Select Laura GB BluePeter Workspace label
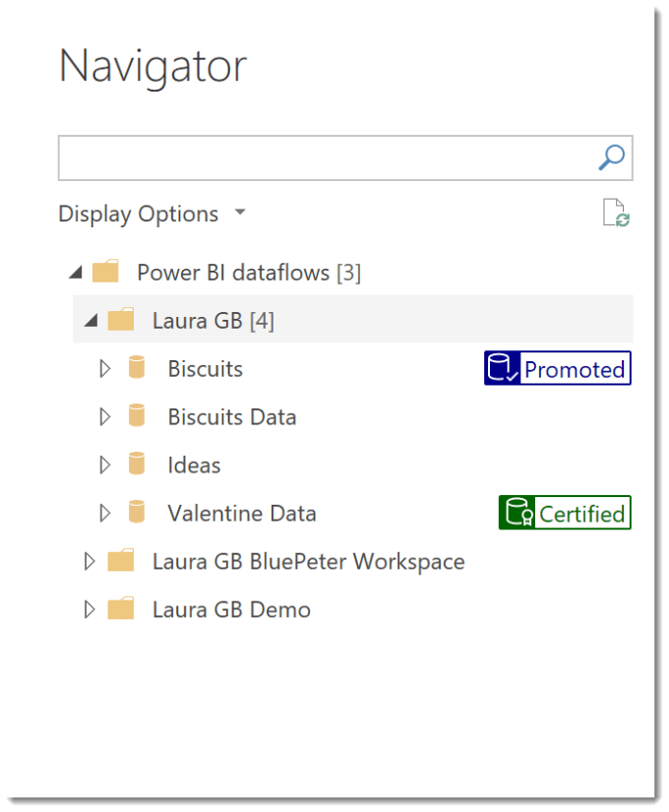 (x=309, y=562)
